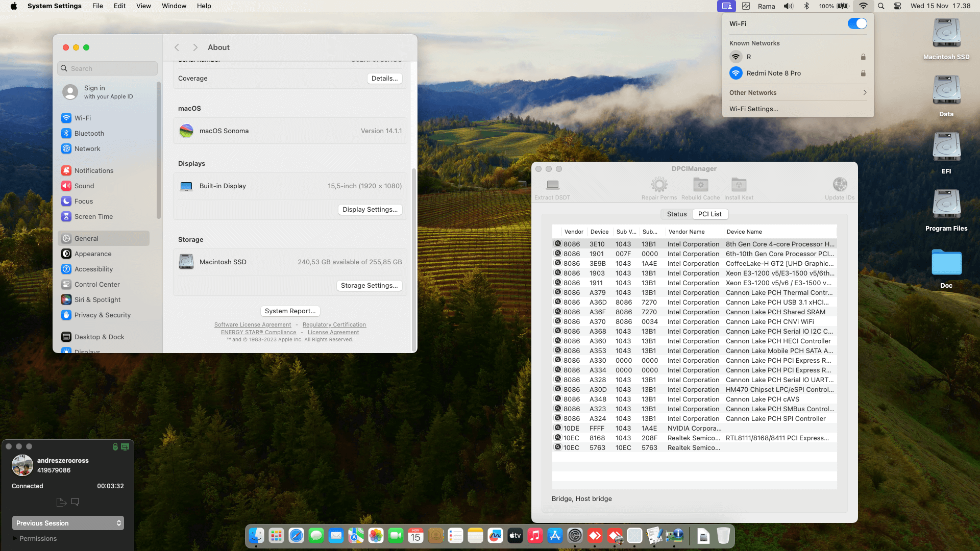Open Accessibility settings pane

[x=104, y=269]
